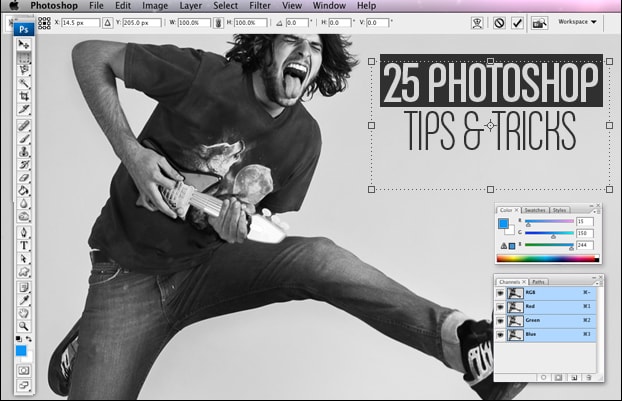Click the foreground color swatch in toolbox
622x401 pixels.
coord(21,351)
